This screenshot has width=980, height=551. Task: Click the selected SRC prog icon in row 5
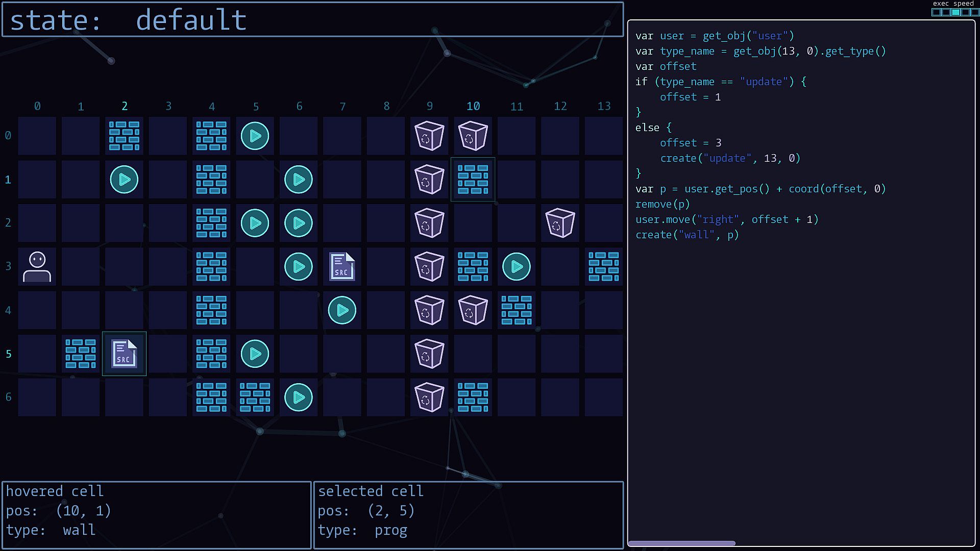pos(124,354)
